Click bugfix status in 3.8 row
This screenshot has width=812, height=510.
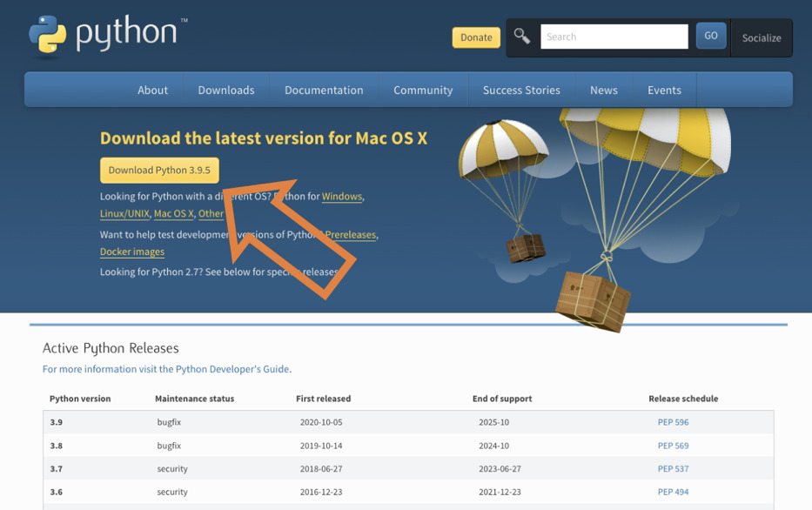click(x=169, y=446)
